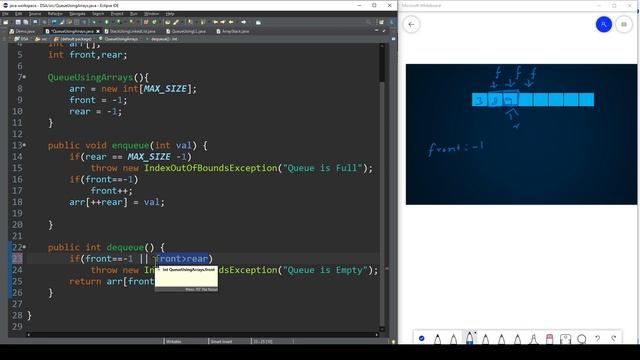Switch to the ArrayStack.java tab
This screenshot has width=640, height=360.
tap(233, 31)
